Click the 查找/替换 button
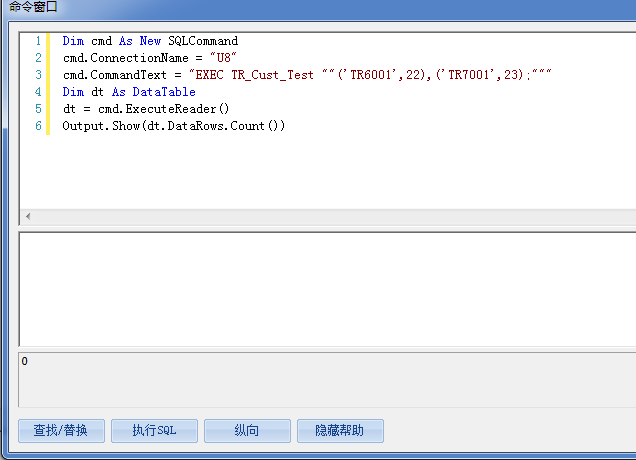Screen dimensions: 636x460 [61, 431]
